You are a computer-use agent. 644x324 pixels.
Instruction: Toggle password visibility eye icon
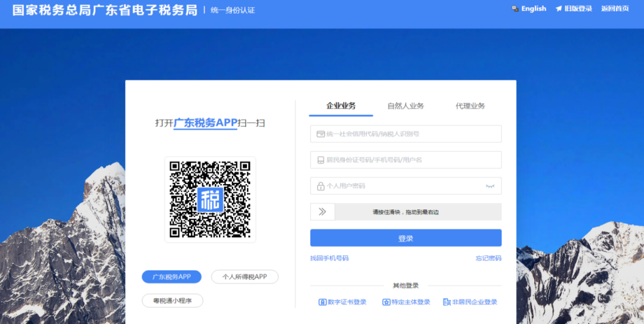(490, 186)
